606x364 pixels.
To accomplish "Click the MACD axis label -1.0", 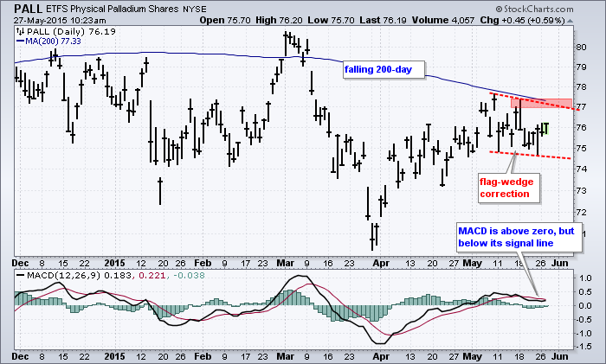I will click(x=583, y=334).
